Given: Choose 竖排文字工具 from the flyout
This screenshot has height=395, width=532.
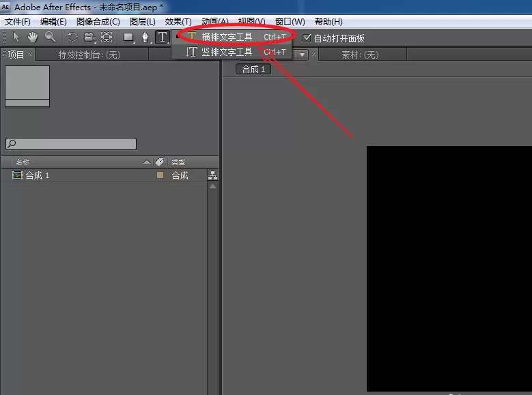Looking at the screenshot, I should pos(232,52).
